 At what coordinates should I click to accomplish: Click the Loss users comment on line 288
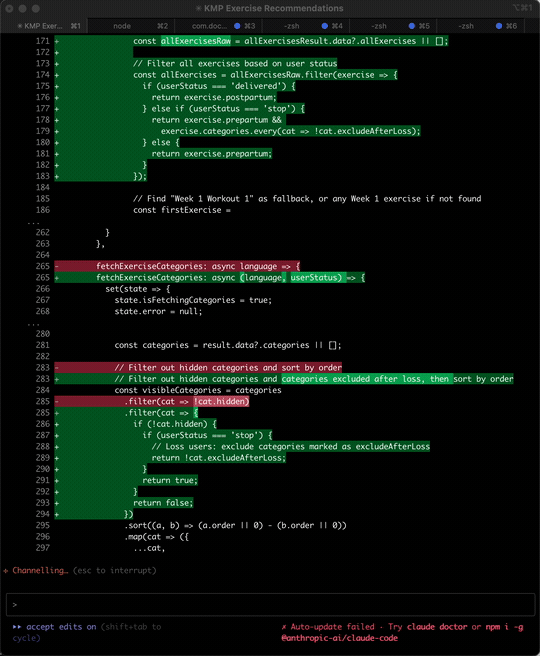tap(291, 447)
